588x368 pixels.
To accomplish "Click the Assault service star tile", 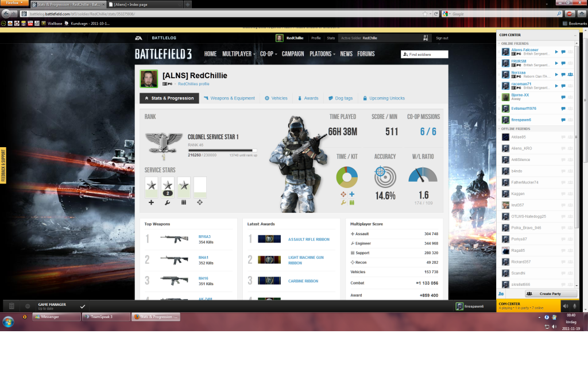I will [x=152, y=187].
